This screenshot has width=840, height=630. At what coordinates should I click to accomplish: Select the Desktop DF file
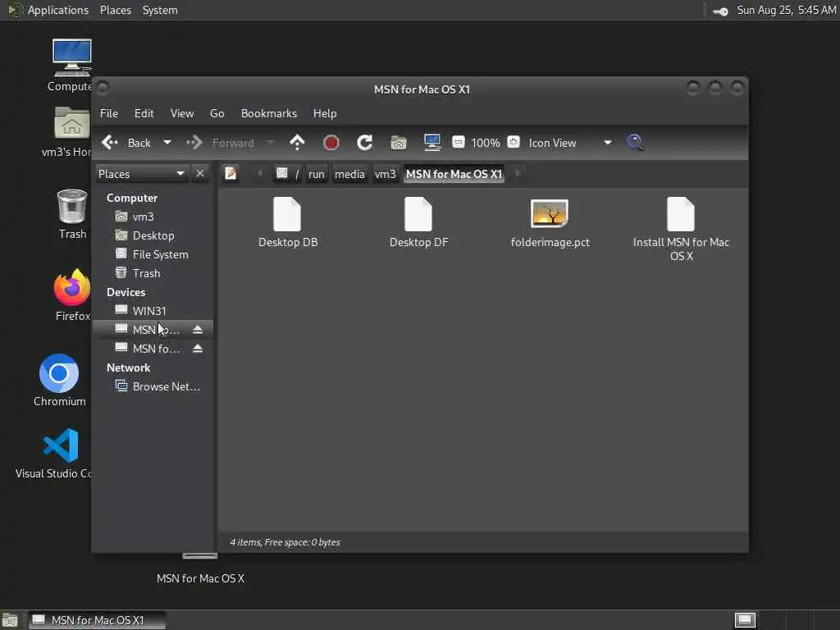[419, 222]
